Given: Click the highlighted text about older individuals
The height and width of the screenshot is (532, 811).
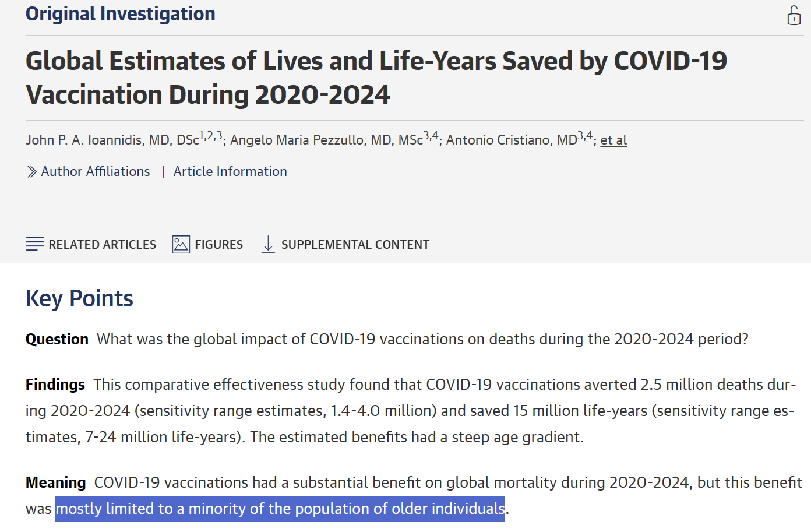Looking at the screenshot, I should click(280, 509).
